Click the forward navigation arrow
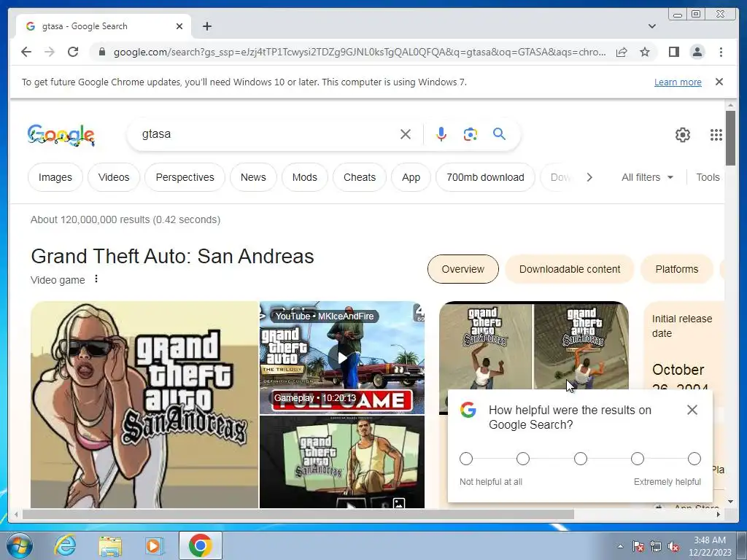This screenshot has height=560, width=747. coord(50,52)
